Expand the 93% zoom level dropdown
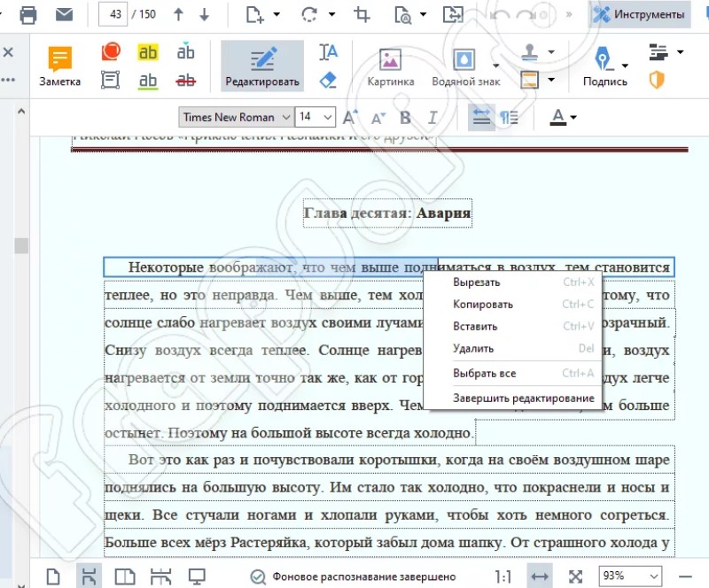709x588 pixels. tap(630, 576)
